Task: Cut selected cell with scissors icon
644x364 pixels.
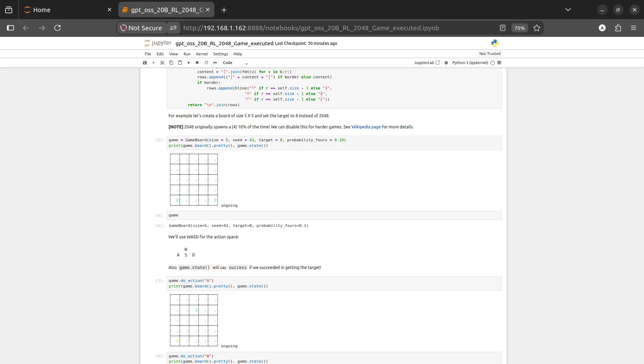Action: (162, 63)
